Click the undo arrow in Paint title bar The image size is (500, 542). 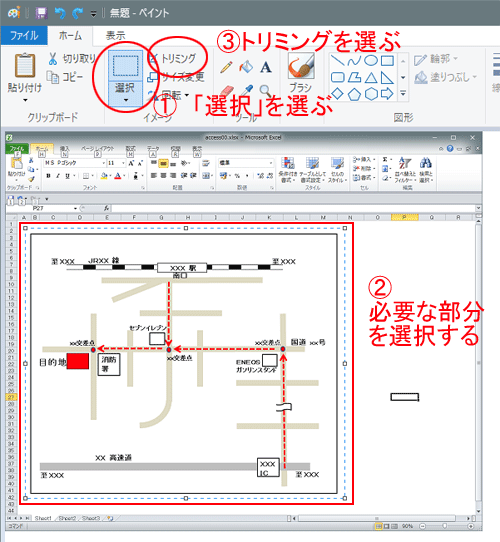click(x=60, y=13)
